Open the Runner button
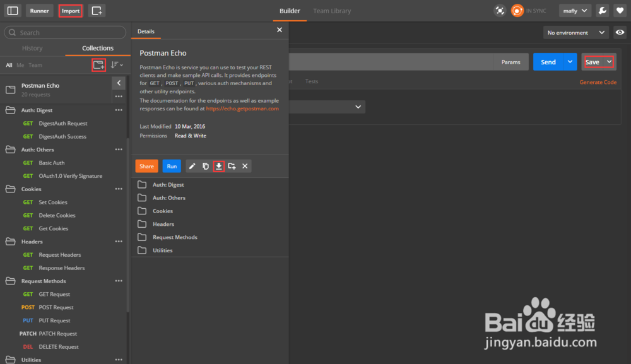The height and width of the screenshot is (364, 631). 39,11
